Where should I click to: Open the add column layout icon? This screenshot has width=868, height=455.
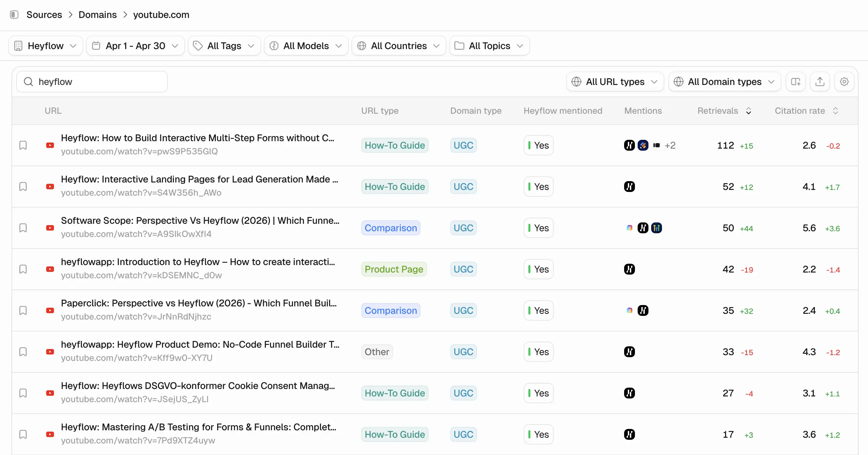click(x=796, y=82)
